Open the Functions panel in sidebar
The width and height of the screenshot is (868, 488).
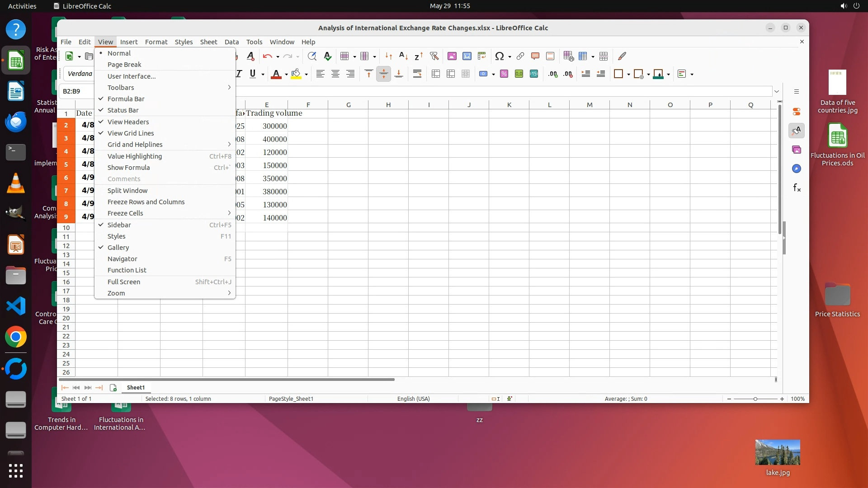pyautogui.click(x=797, y=188)
